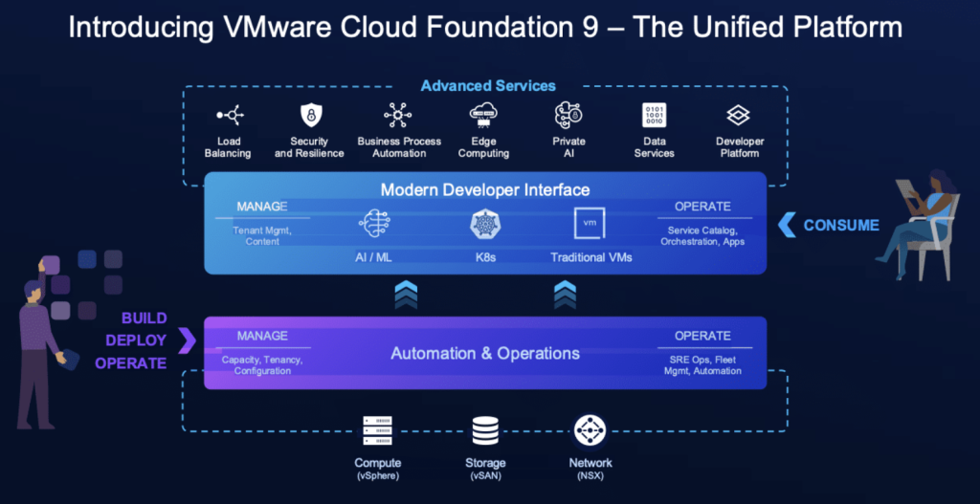The image size is (980, 504).
Task: Click 'SRE Ops, Fleet Mgmt, Automation' text
Action: [x=702, y=365]
